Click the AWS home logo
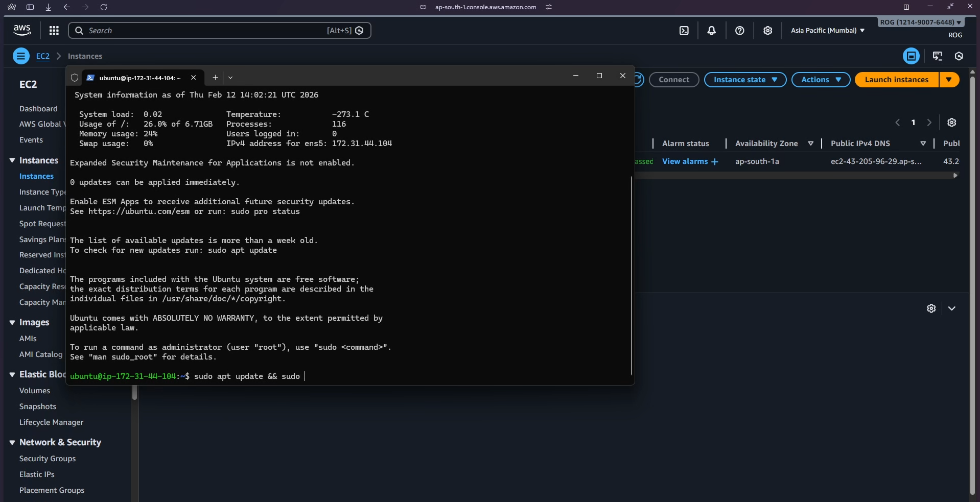This screenshot has height=502, width=980. [x=21, y=30]
